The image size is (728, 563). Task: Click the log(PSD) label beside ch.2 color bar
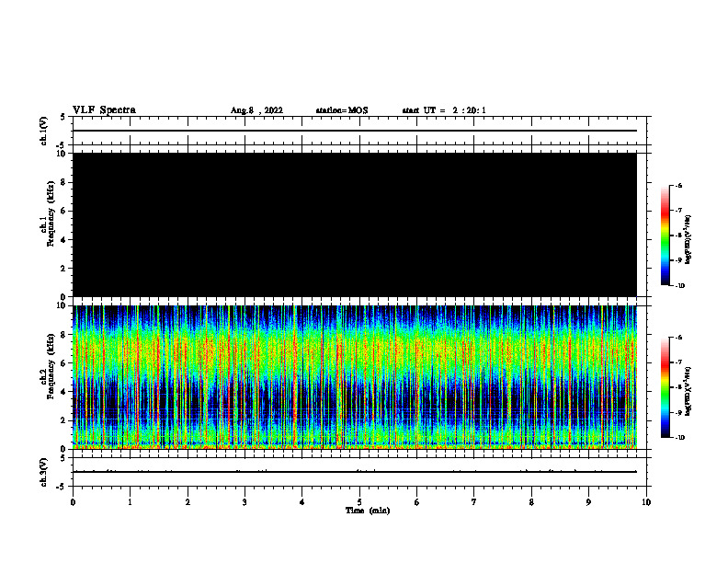(688, 391)
